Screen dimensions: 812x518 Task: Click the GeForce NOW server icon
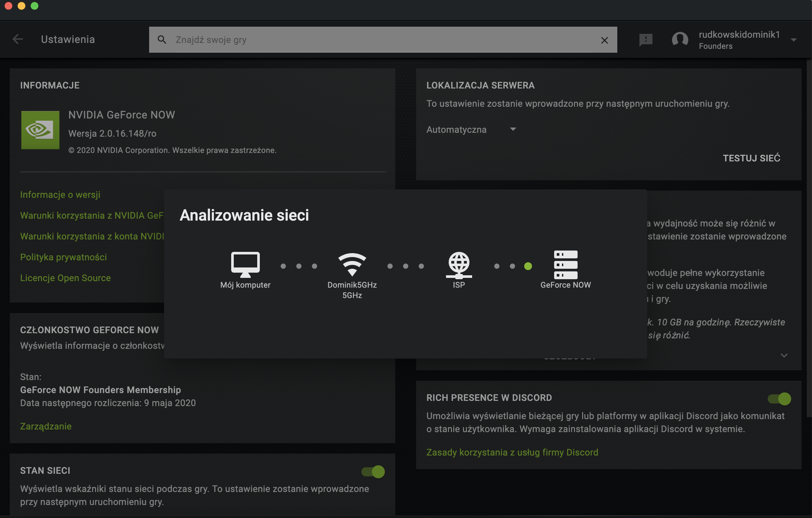click(x=566, y=265)
